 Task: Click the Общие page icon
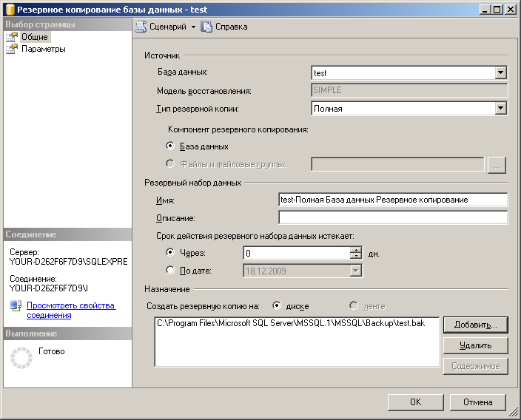coord(12,37)
